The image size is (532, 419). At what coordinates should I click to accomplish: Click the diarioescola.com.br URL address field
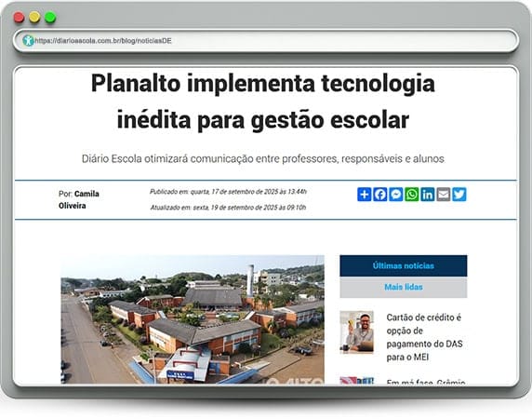[266, 41]
